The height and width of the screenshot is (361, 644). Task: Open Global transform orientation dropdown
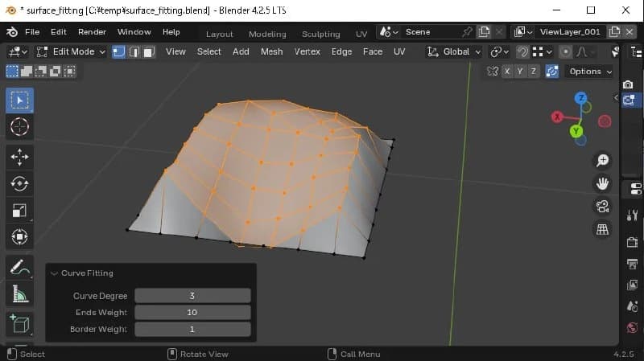point(453,52)
